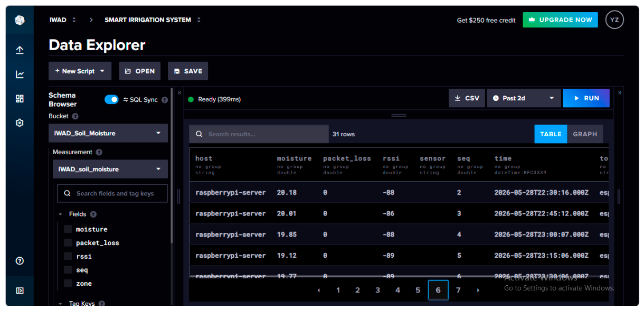This screenshot has height=310, width=644.
Task: Click the UPGRADE NOW button
Action: (x=561, y=20)
